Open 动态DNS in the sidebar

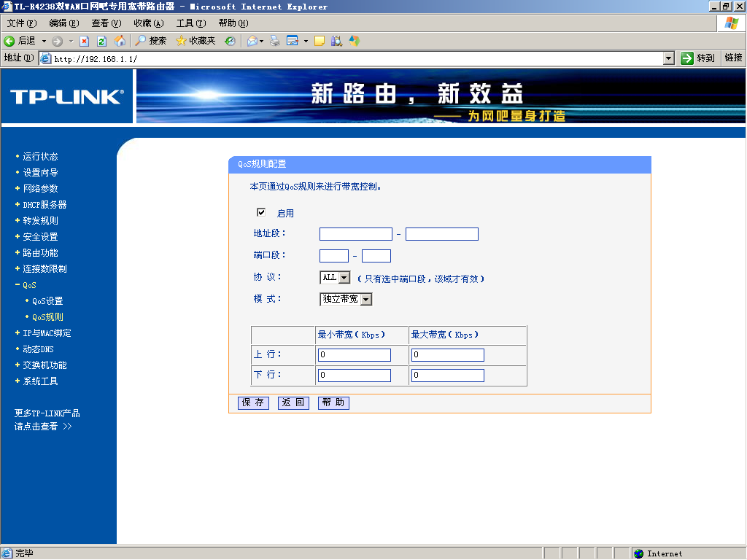point(38,349)
